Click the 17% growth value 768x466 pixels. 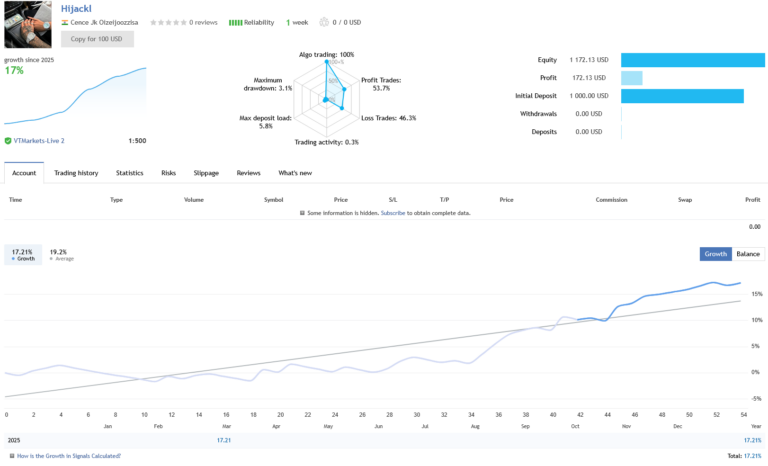coord(14,71)
